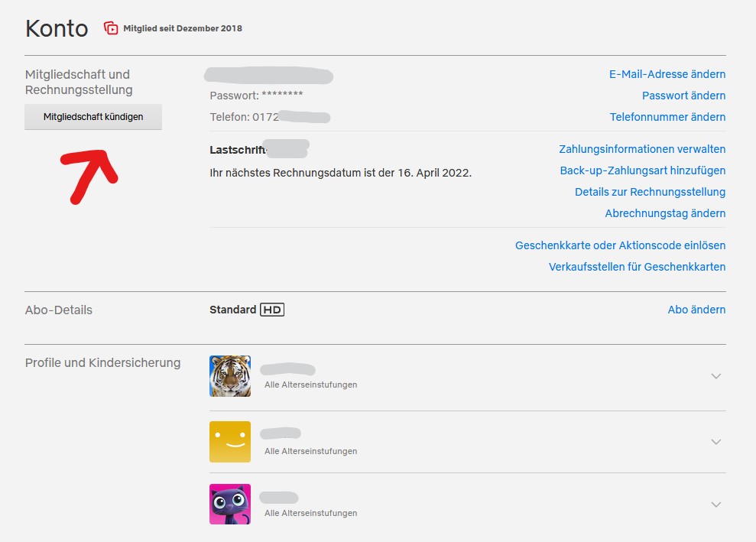Open Telefonnummer ändern link
This screenshot has height=542, width=756.
pos(667,117)
